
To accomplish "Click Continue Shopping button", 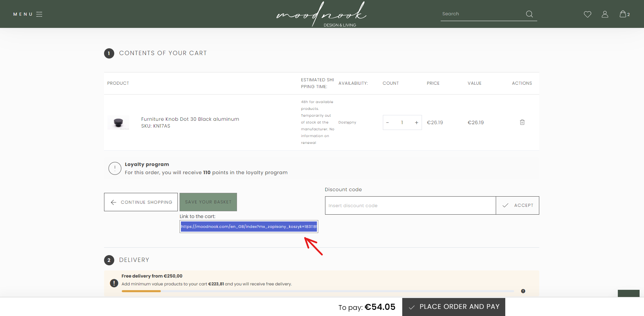I will tap(141, 202).
